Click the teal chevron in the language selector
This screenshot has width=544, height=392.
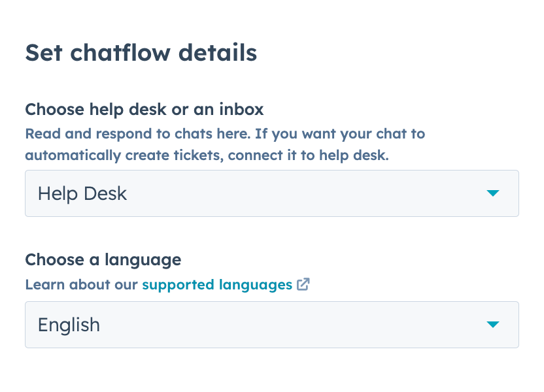[494, 325]
